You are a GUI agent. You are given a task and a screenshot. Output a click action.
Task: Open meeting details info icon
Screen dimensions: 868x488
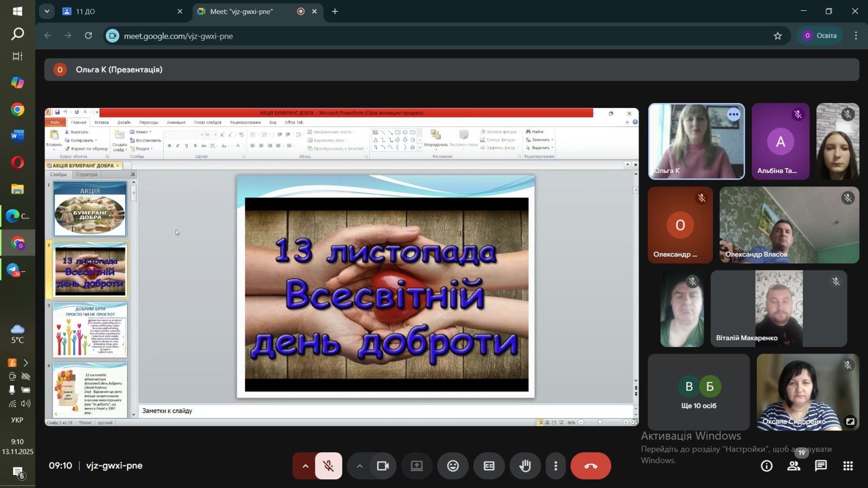(767, 466)
